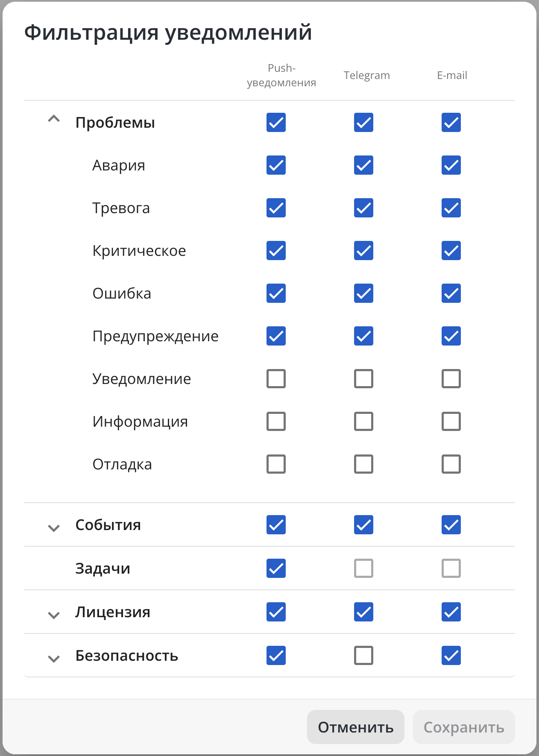
Task: Uncheck E-mail for Критическое
Action: [451, 251]
